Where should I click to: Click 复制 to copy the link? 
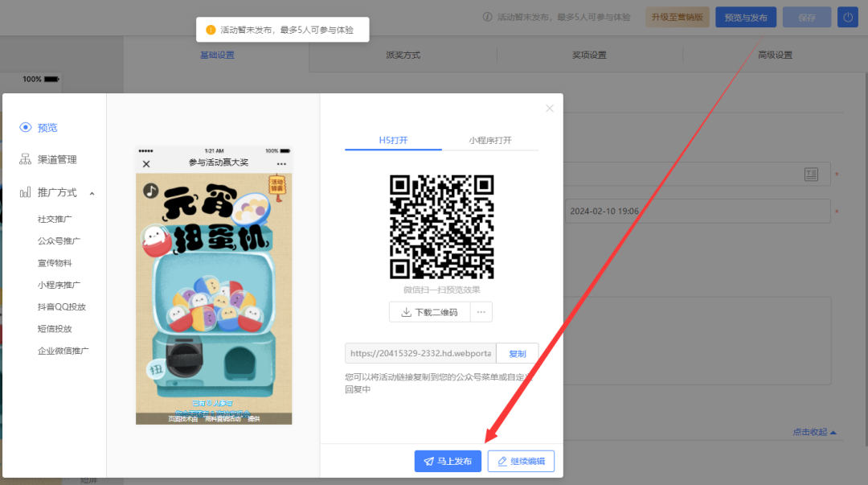click(517, 354)
